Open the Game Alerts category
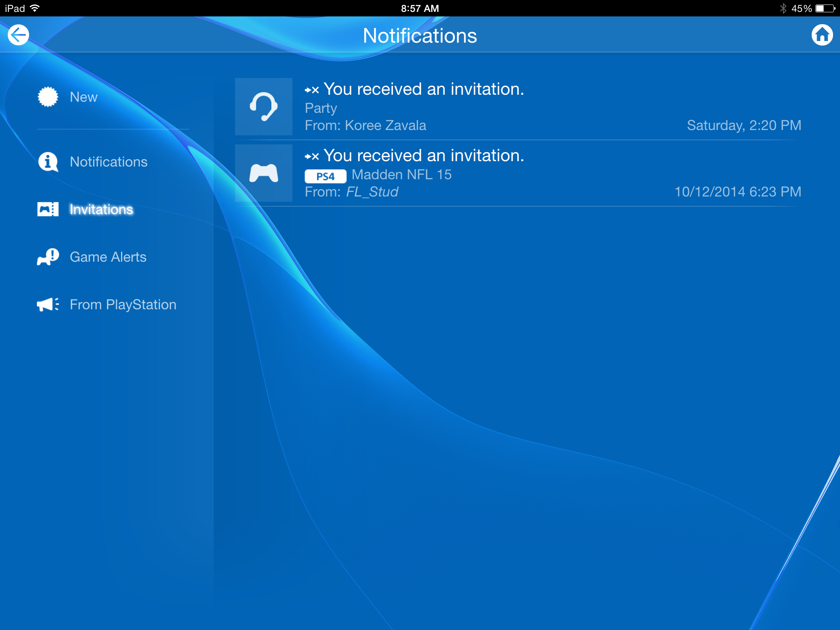Image resolution: width=840 pixels, height=630 pixels. tap(108, 257)
